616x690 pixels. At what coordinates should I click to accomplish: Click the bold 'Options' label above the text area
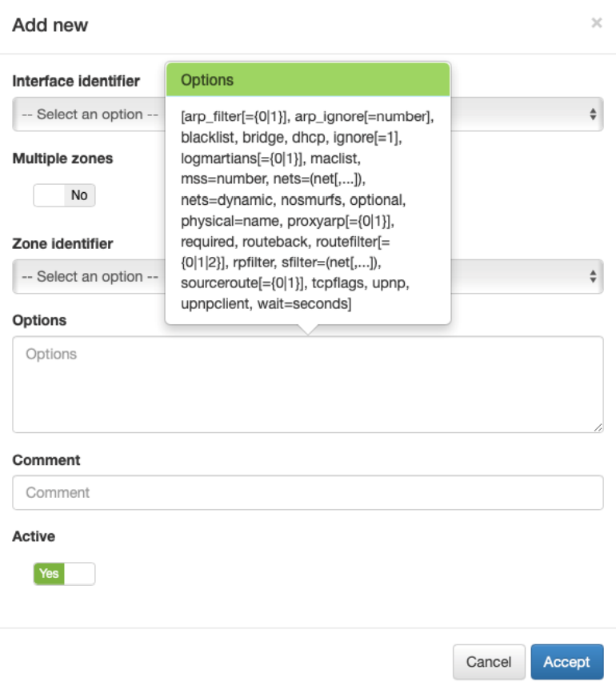39,320
